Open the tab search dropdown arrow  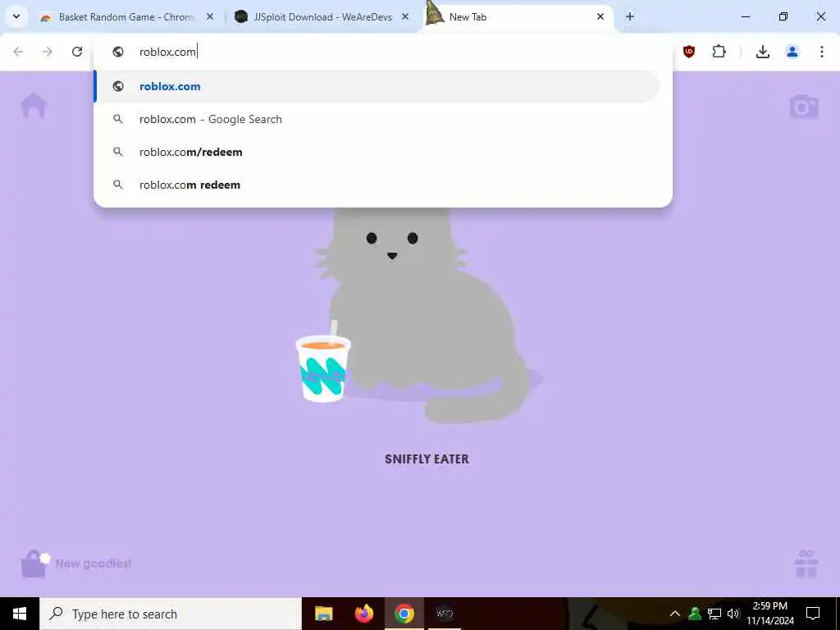pyautogui.click(x=16, y=16)
